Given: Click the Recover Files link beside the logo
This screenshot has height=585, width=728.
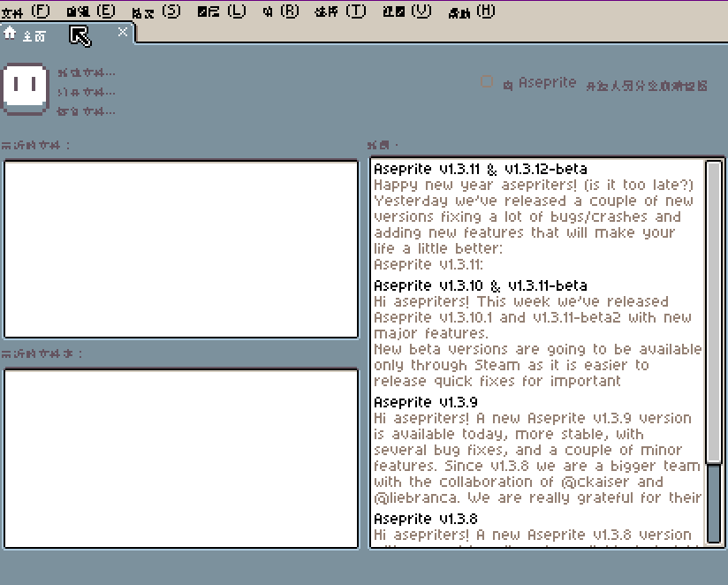Looking at the screenshot, I should click(x=87, y=111).
